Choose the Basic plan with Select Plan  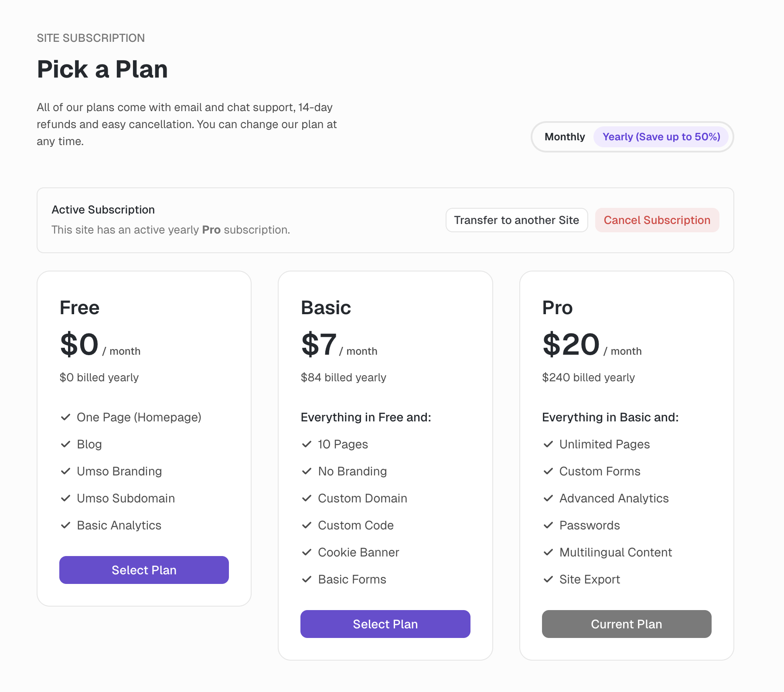pos(385,624)
